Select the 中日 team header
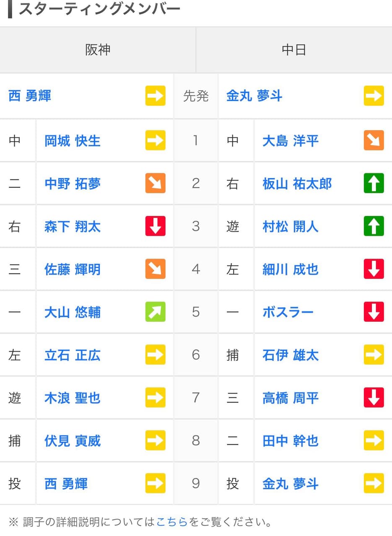Image resolution: width=392 pixels, height=536 pixels. pyautogui.click(x=294, y=50)
